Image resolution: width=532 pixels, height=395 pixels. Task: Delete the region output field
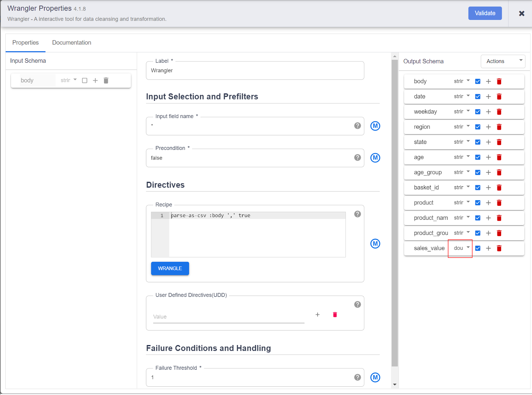coord(499,127)
